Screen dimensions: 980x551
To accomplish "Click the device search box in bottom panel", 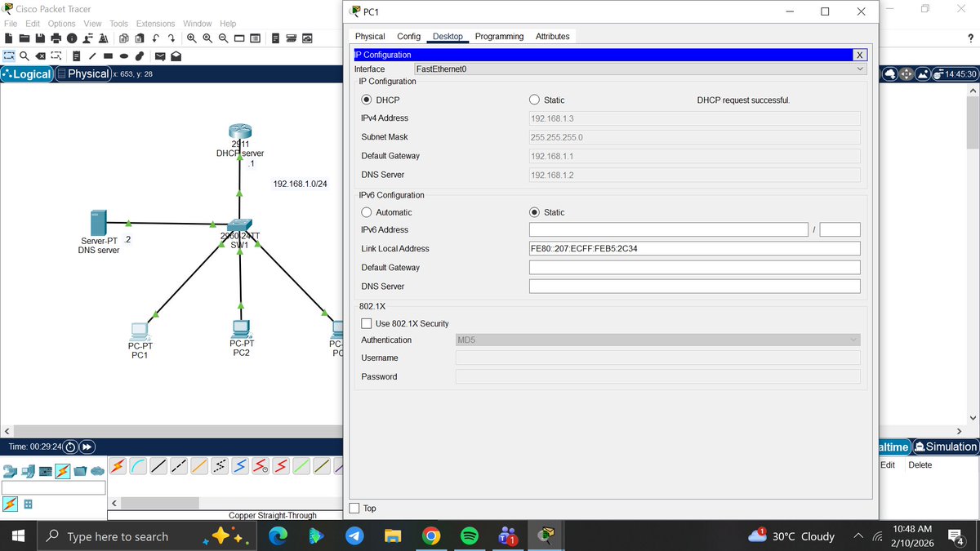I will pos(54,487).
